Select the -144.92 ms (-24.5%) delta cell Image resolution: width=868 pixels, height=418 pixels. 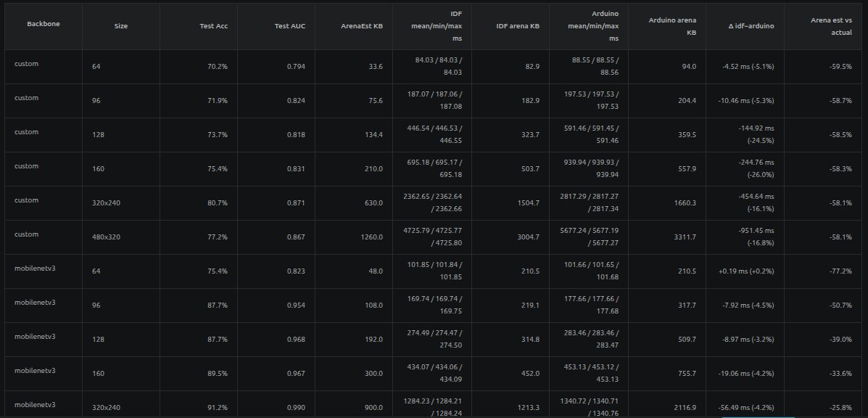click(x=756, y=134)
